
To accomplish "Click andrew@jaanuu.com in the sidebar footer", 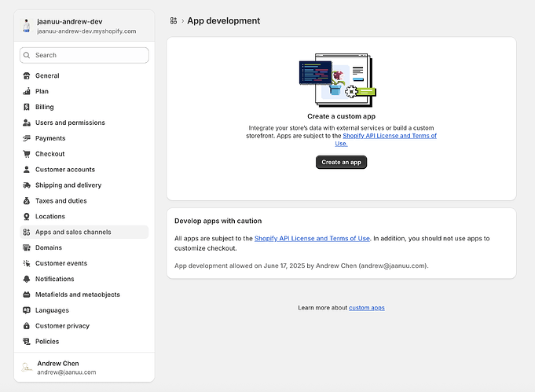I will pos(67,372).
